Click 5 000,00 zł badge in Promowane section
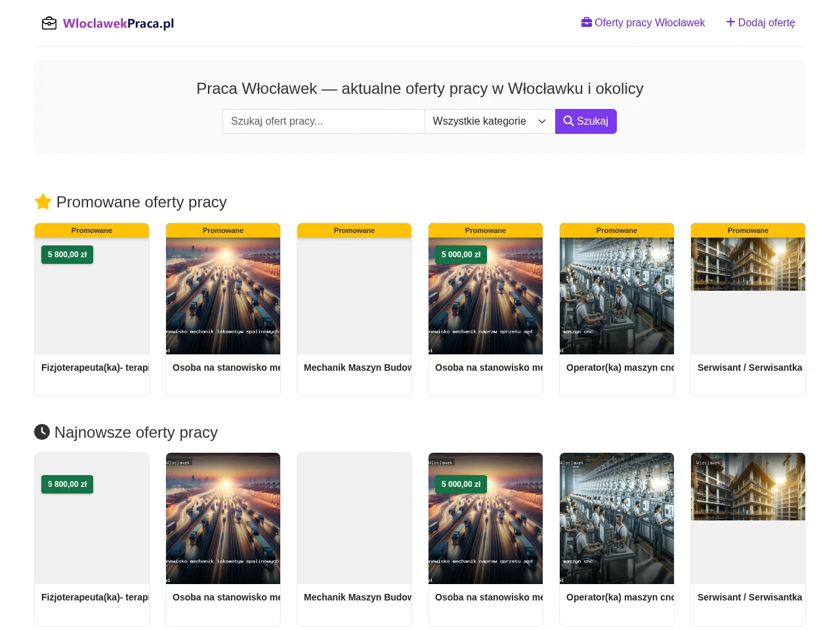840x630 pixels. (x=461, y=255)
